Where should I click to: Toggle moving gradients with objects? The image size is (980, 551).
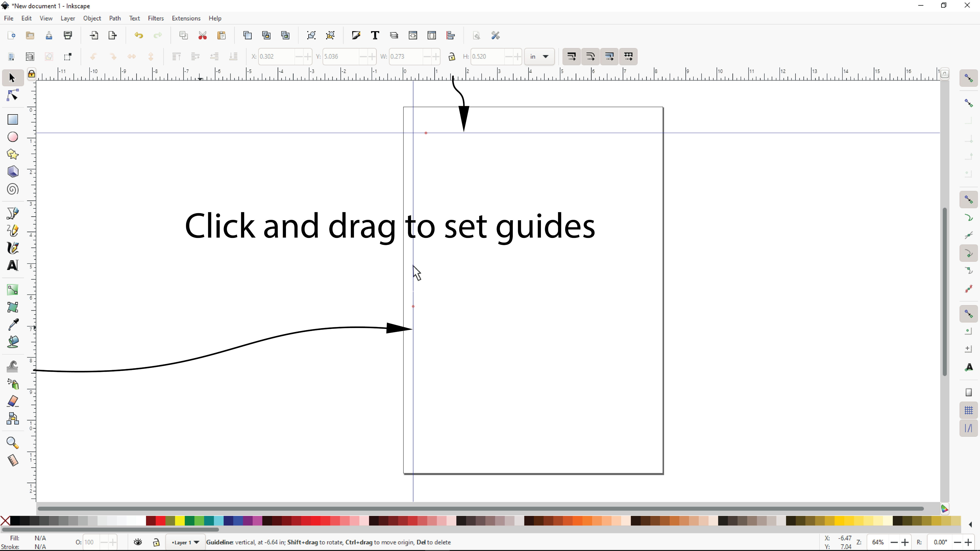[x=609, y=57]
